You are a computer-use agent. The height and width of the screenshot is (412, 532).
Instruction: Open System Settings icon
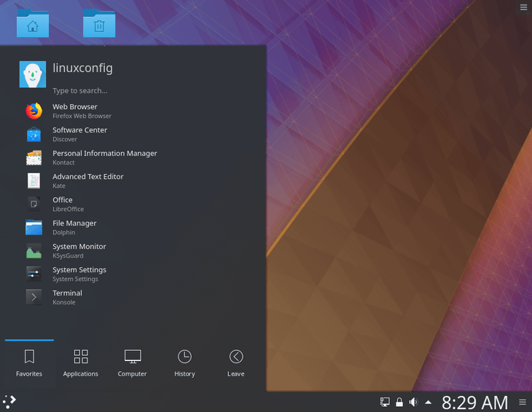(34, 274)
